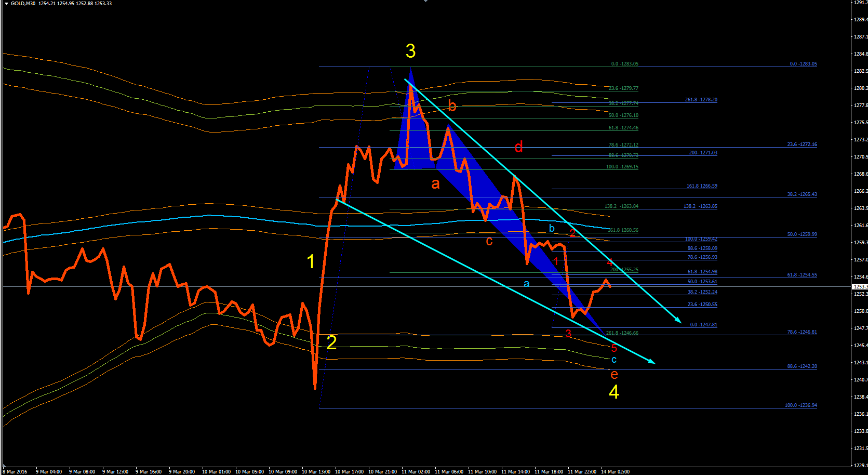Click the 138.2 -1263.85 Fibonacci label

coord(700,206)
